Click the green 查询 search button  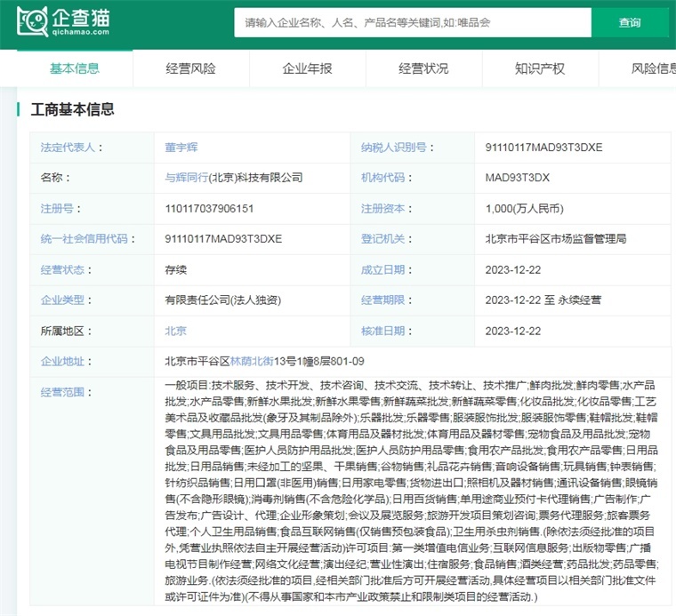coord(630,22)
